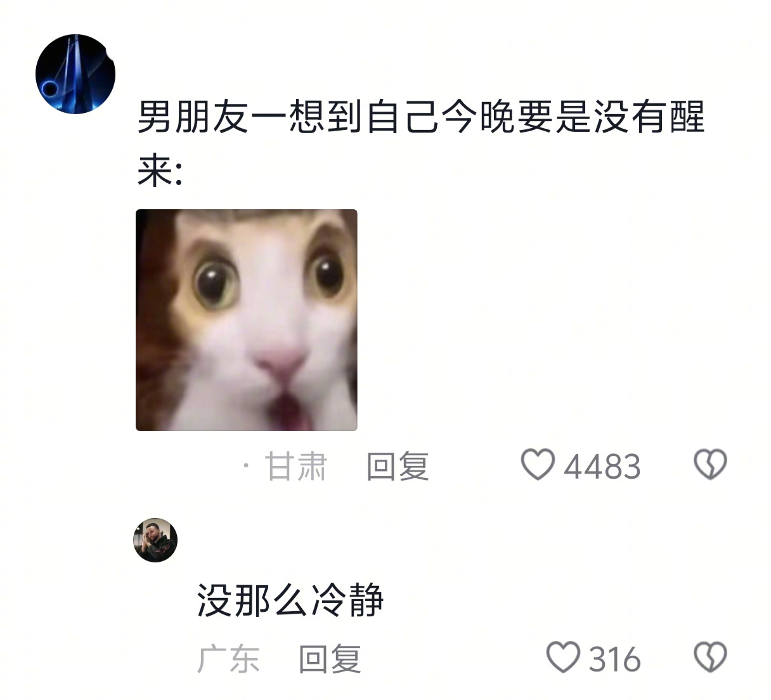The image size is (771, 700).
Task: Tap the reply text 没那么冷静
Action: [x=290, y=600]
